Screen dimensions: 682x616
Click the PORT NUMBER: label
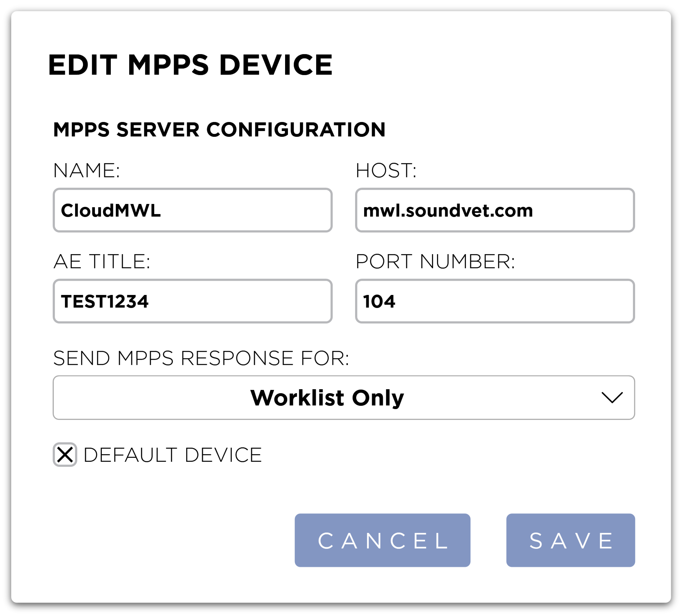(x=435, y=261)
